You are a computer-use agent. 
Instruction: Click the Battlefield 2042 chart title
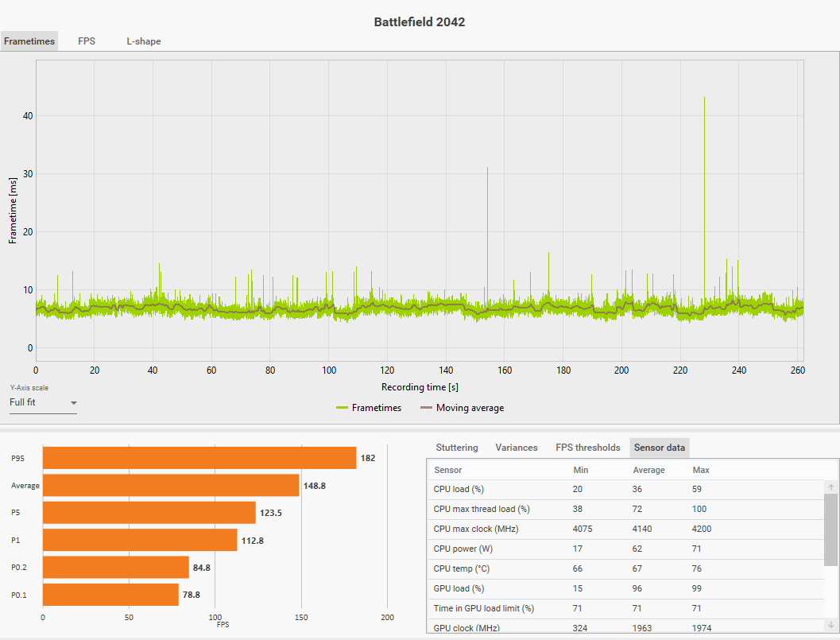[420, 22]
